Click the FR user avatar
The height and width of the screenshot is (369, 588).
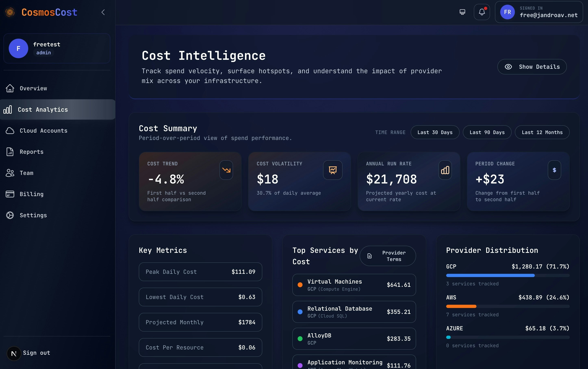point(507,12)
